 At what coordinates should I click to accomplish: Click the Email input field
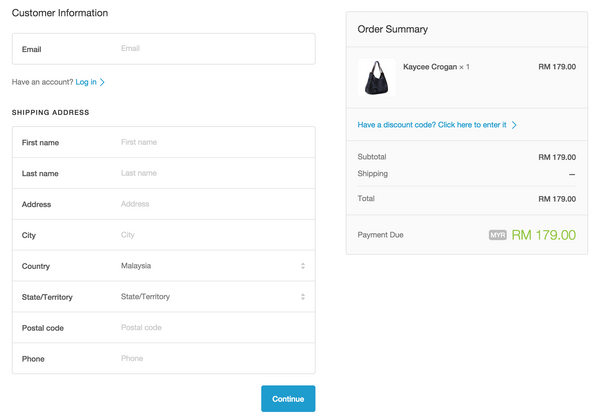click(x=210, y=48)
